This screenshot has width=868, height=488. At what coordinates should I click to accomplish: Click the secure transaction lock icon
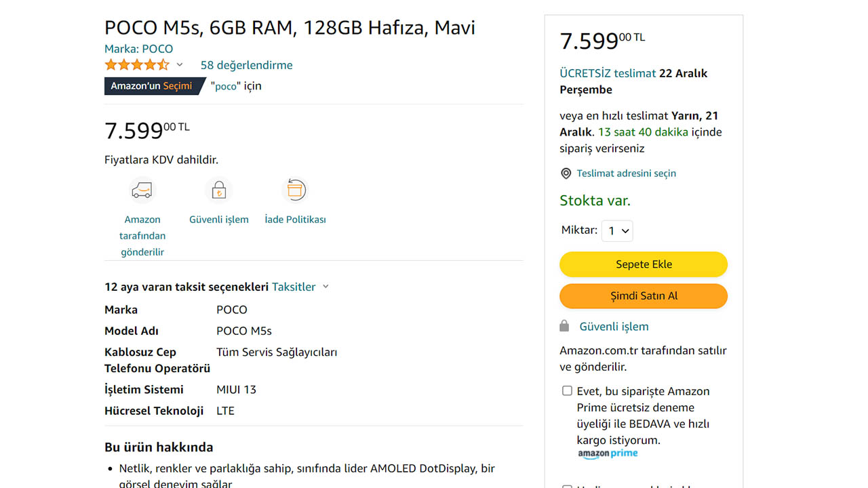point(218,190)
